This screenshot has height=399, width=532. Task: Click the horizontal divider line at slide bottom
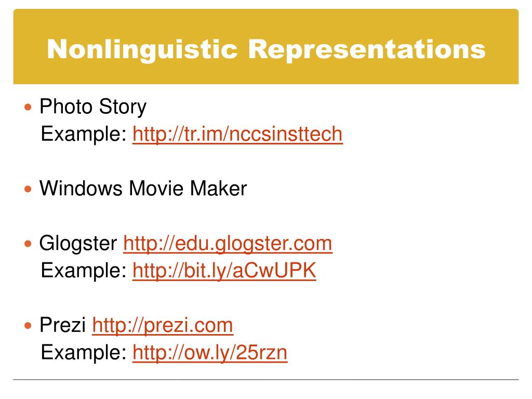point(265,379)
